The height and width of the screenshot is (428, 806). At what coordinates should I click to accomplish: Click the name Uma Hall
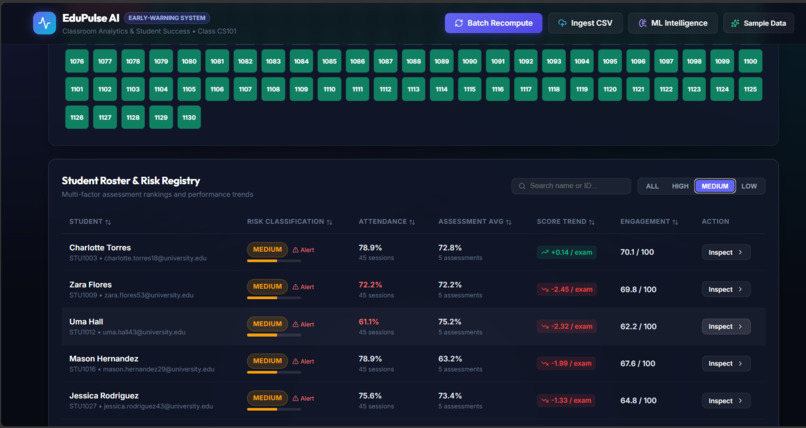(86, 322)
